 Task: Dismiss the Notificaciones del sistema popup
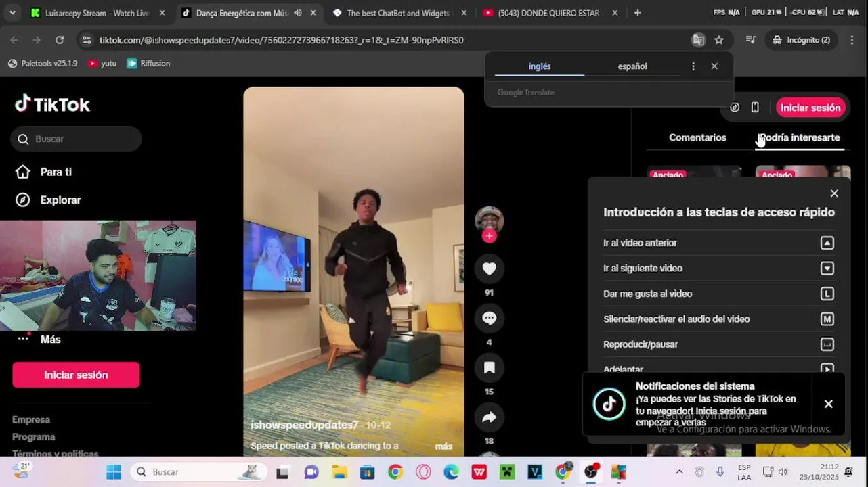pos(828,404)
